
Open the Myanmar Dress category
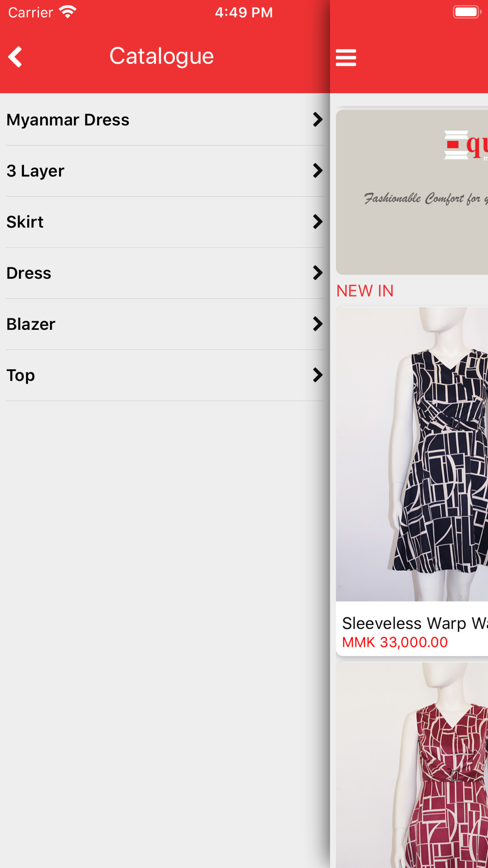point(165,120)
